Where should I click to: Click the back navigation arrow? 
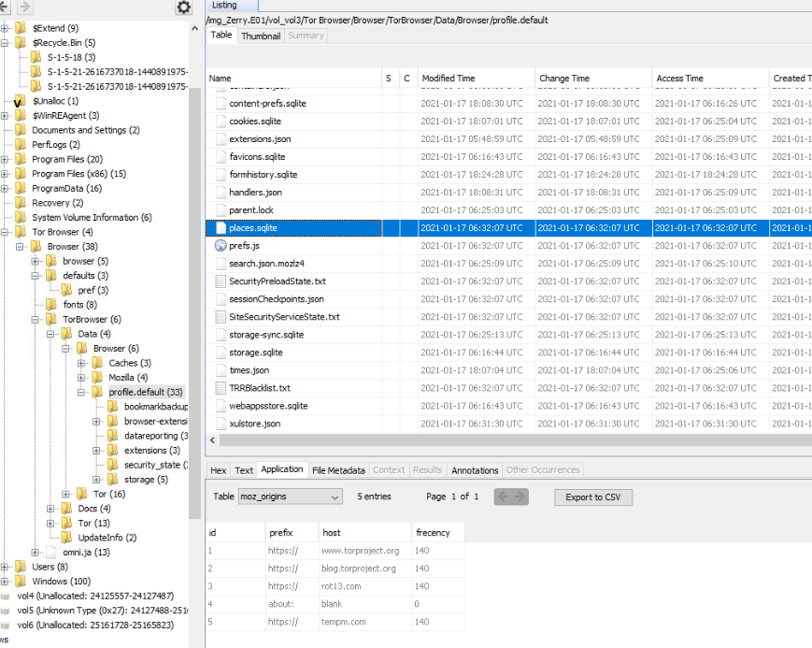(7, 7)
